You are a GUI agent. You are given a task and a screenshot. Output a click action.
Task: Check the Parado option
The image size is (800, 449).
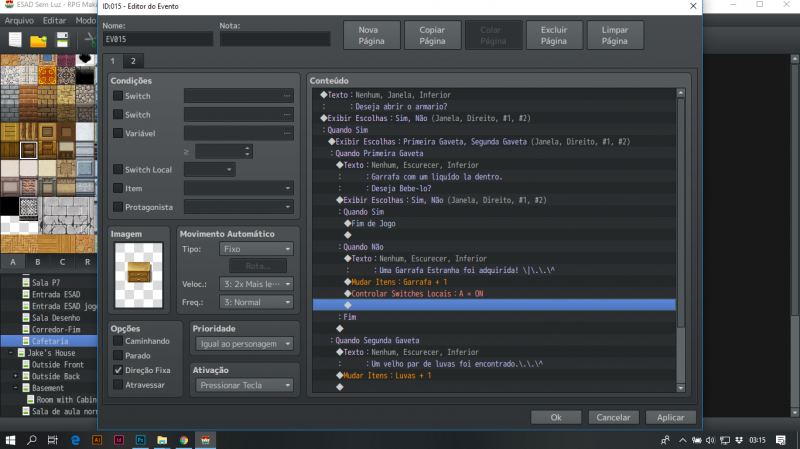(x=118, y=355)
